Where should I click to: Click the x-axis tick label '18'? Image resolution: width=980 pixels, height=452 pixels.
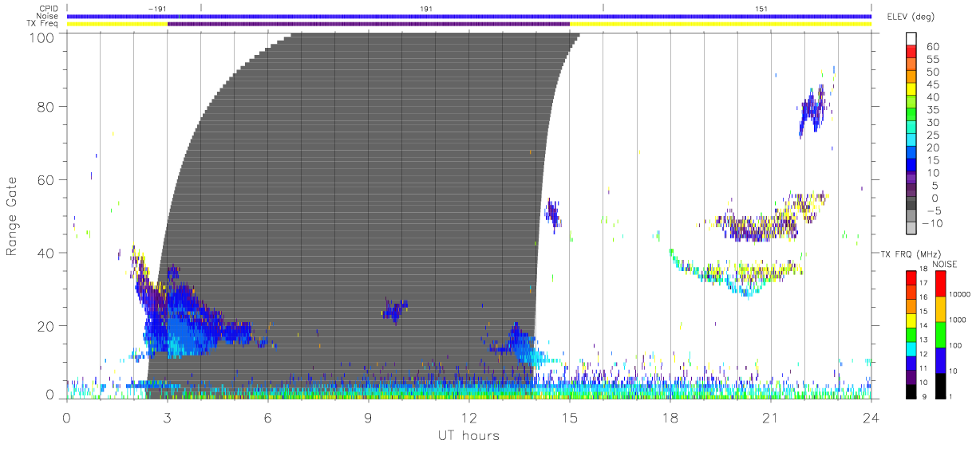[x=670, y=417]
